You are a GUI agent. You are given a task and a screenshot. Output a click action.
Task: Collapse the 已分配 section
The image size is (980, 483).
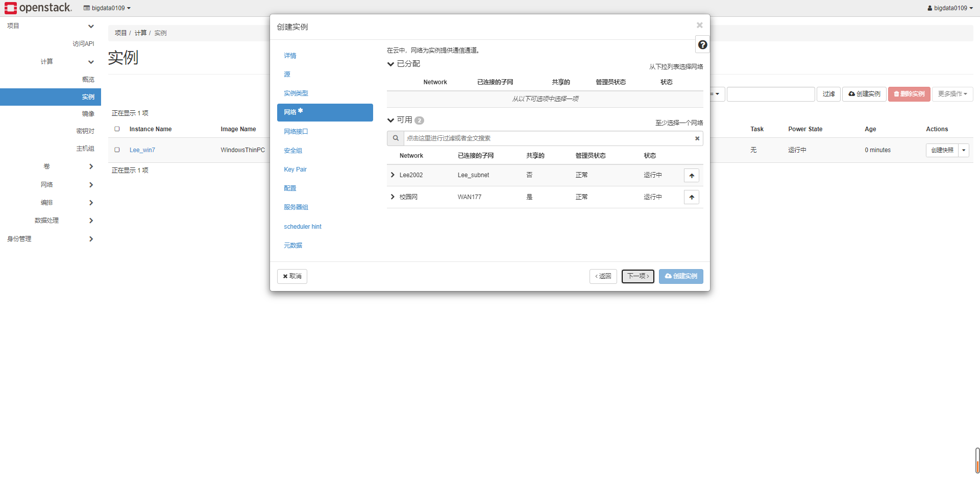pyautogui.click(x=390, y=64)
